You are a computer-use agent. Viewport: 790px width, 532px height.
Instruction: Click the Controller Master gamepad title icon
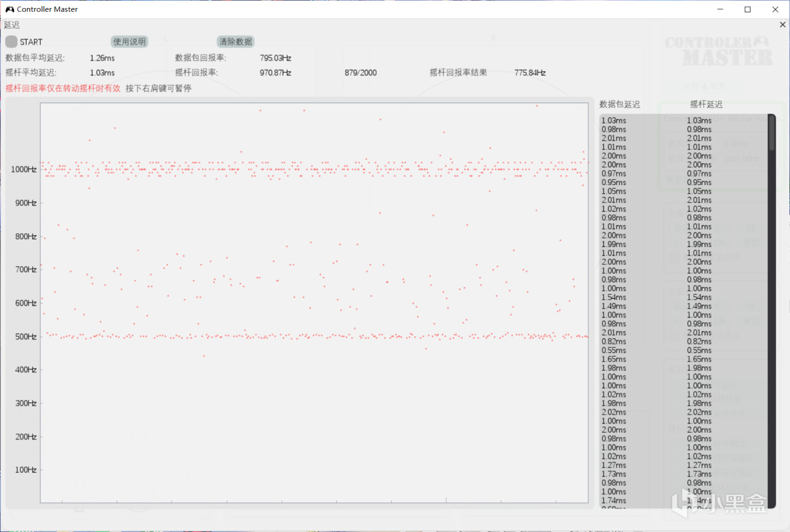click(x=9, y=9)
